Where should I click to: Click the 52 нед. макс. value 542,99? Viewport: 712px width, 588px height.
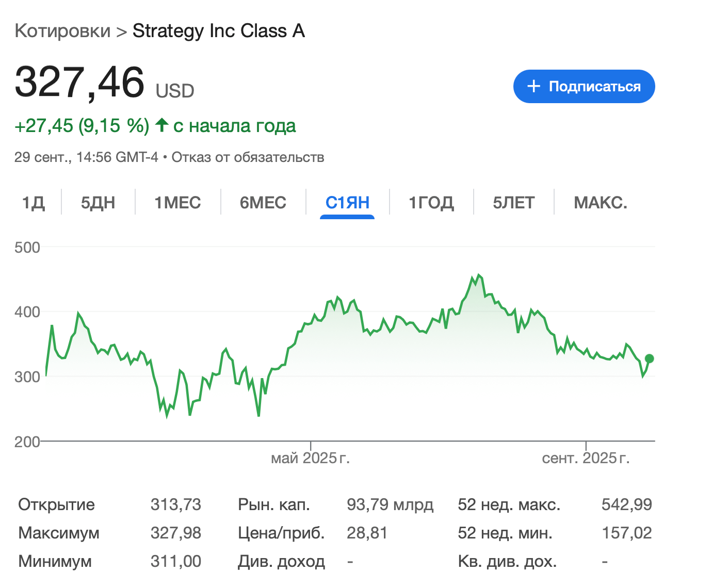click(x=626, y=504)
